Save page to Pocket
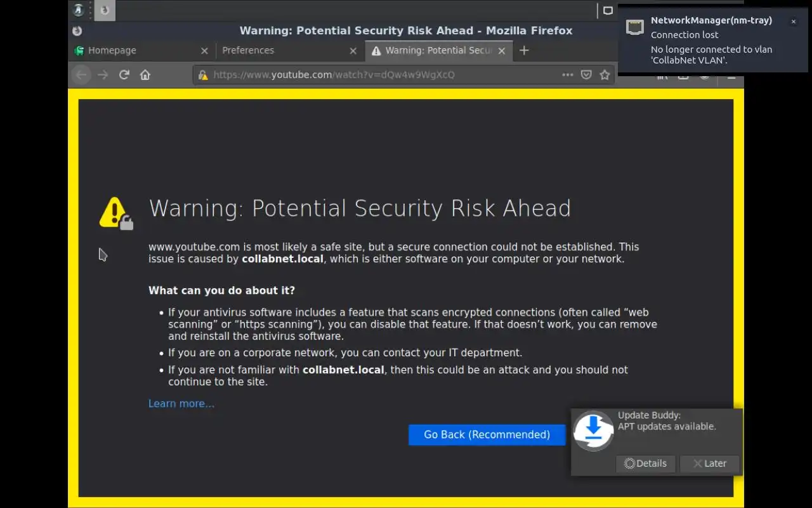This screenshot has height=508, width=812. [x=586, y=75]
